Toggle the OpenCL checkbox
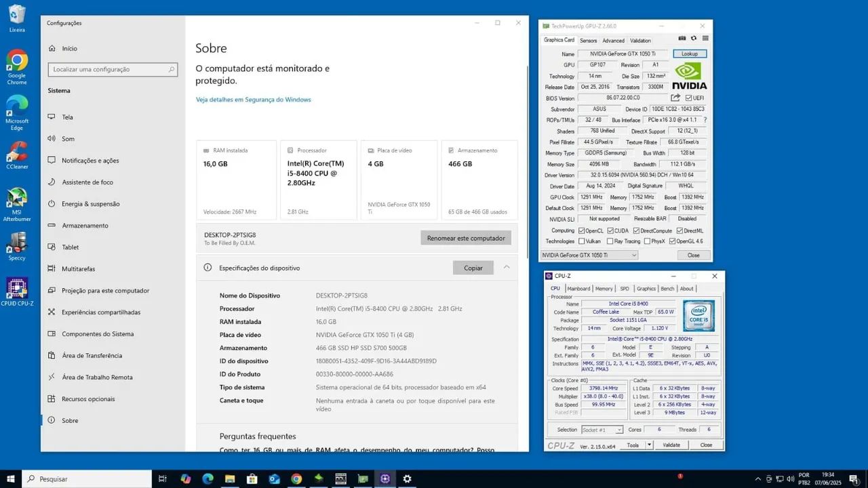Screen dimensions: 868x488 582,230
